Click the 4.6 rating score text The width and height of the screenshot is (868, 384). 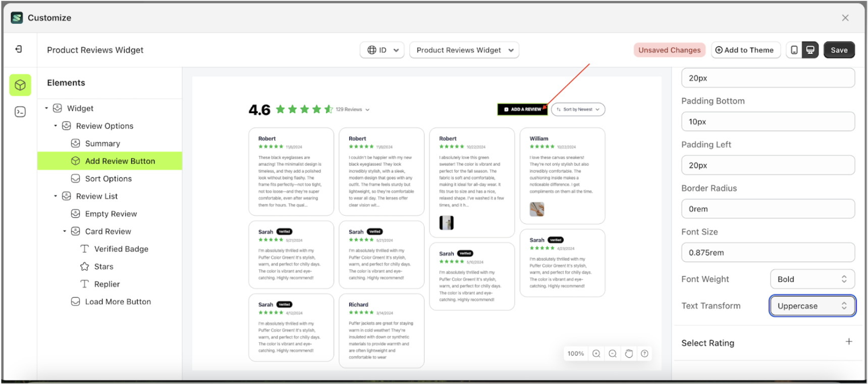pyautogui.click(x=259, y=110)
